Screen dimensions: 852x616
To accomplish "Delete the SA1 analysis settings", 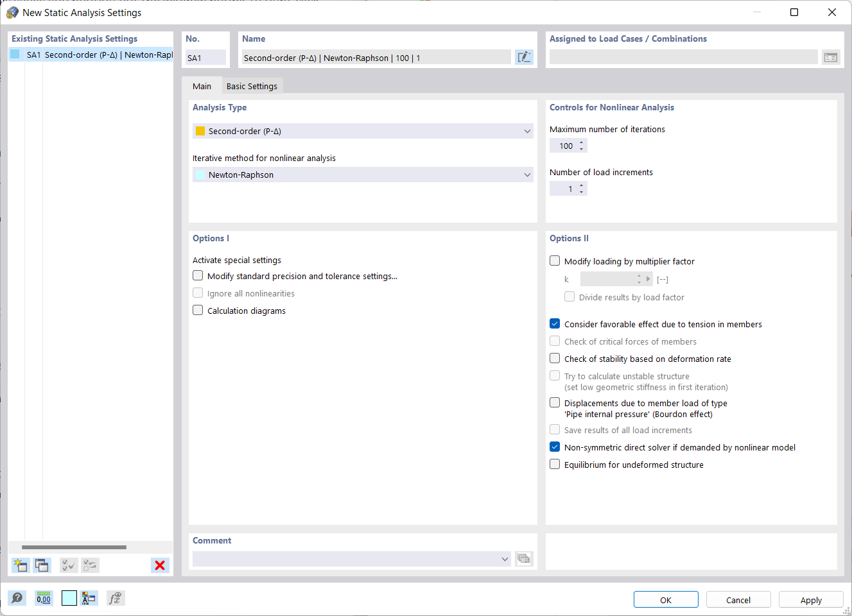I will coord(159,565).
